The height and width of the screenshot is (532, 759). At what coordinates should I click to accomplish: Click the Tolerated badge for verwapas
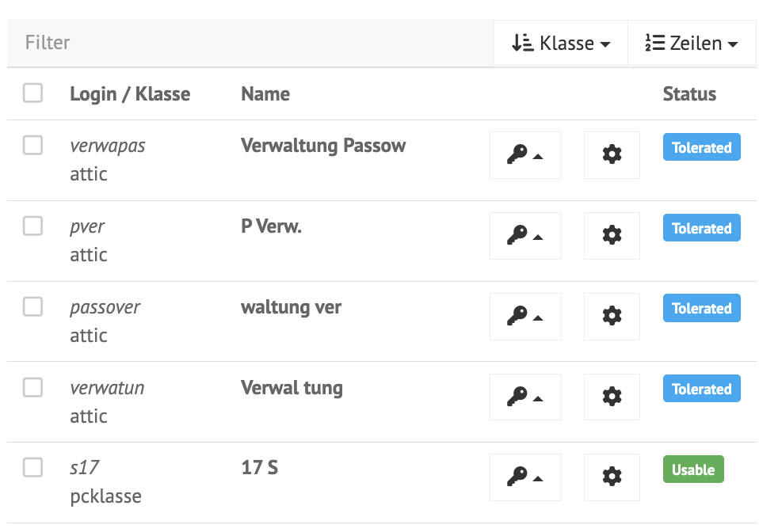[701, 147]
